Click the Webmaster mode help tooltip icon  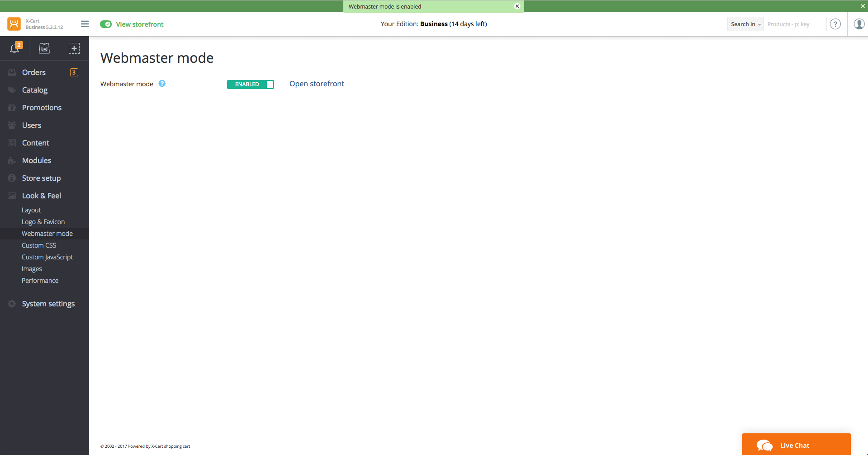coord(162,84)
